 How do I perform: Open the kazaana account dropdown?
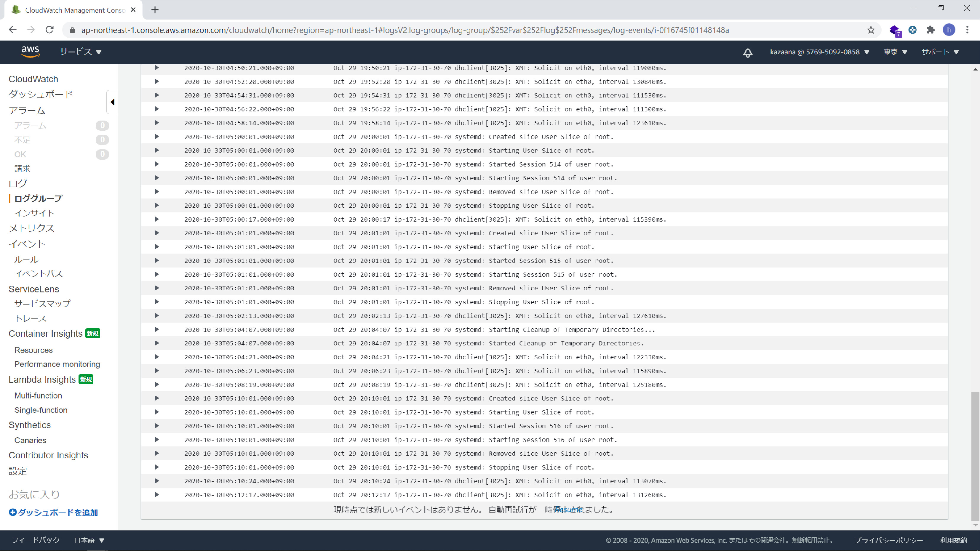point(819,52)
